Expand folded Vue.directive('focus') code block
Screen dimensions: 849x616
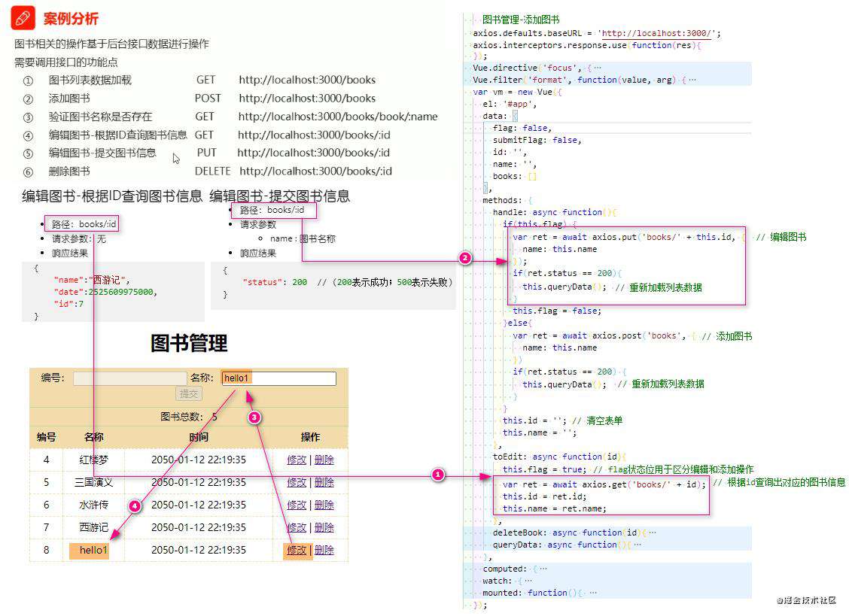click(x=597, y=68)
